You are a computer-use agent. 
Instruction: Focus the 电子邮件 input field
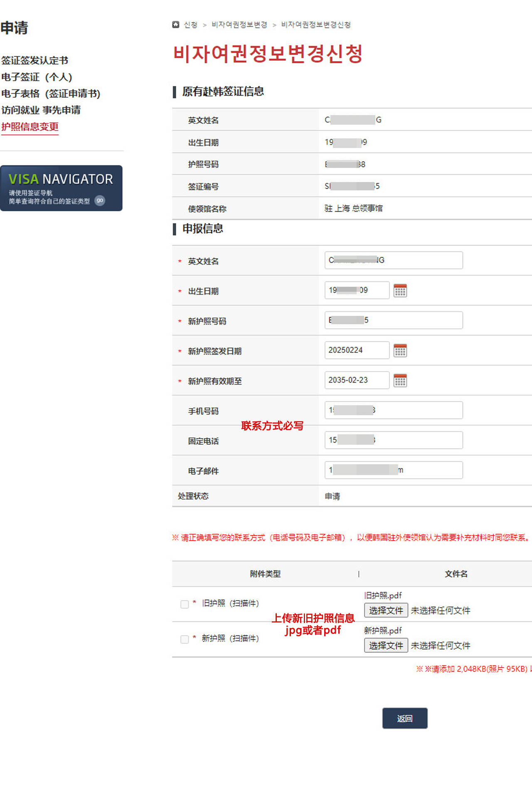(x=394, y=470)
